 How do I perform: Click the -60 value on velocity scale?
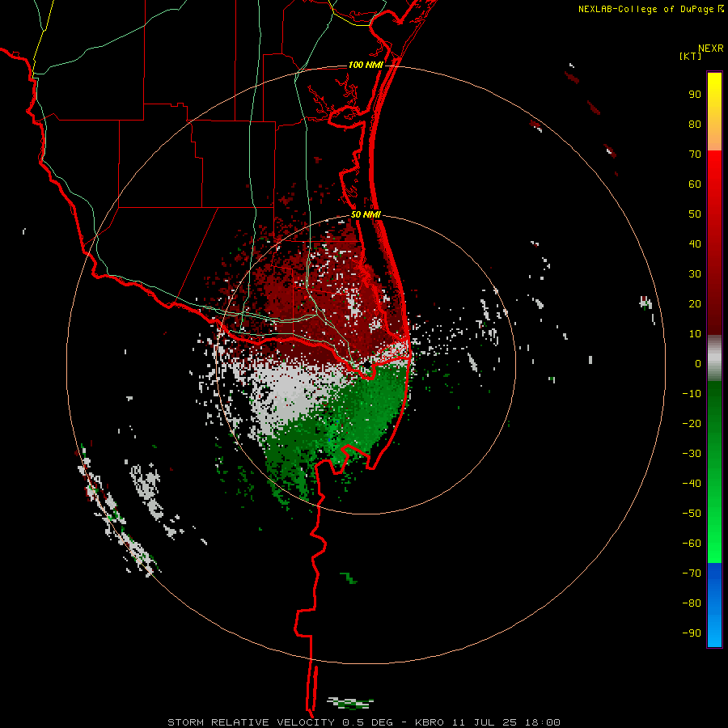692,544
